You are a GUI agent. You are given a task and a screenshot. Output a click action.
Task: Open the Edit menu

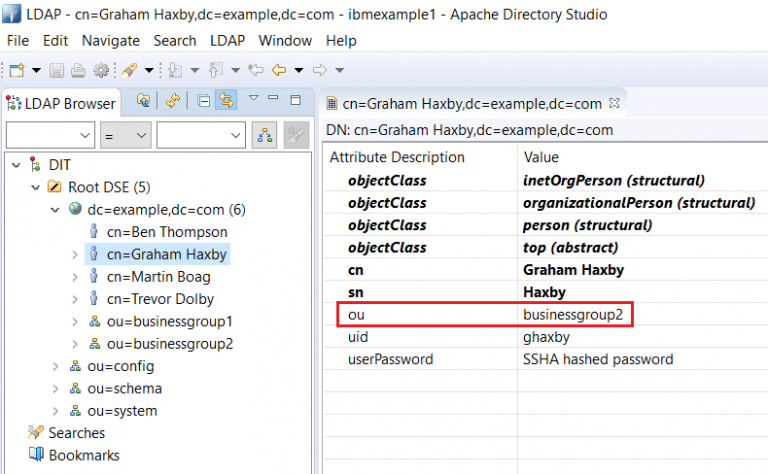click(x=55, y=41)
